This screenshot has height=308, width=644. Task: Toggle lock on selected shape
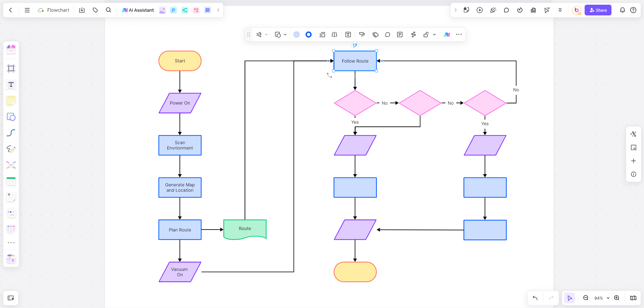tap(426, 35)
